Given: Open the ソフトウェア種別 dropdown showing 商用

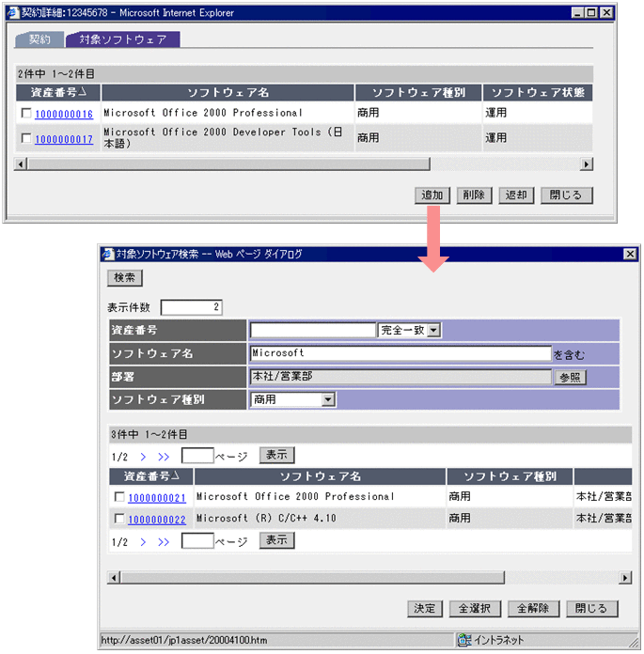Looking at the screenshot, I should [x=328, y=399].
